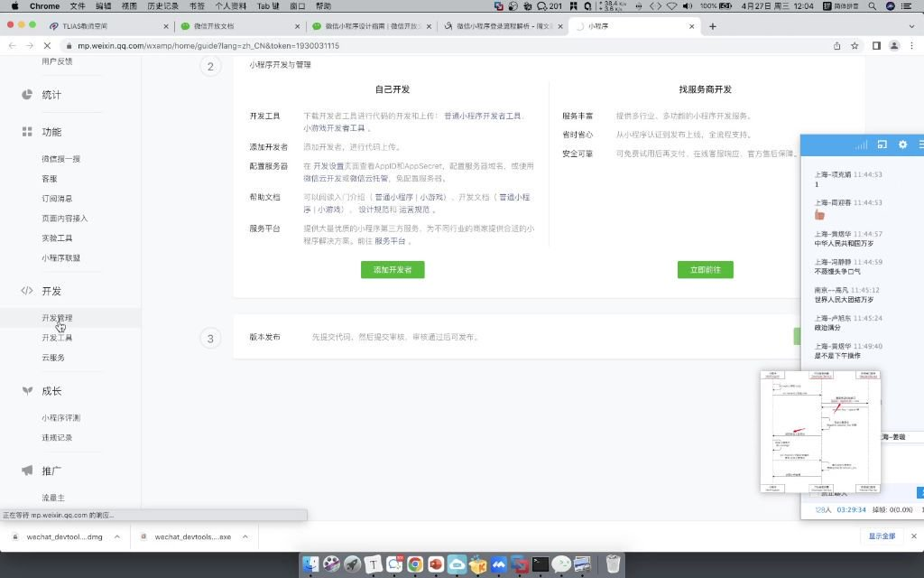Click the green 立即前往 button

[x=706, y=269]
